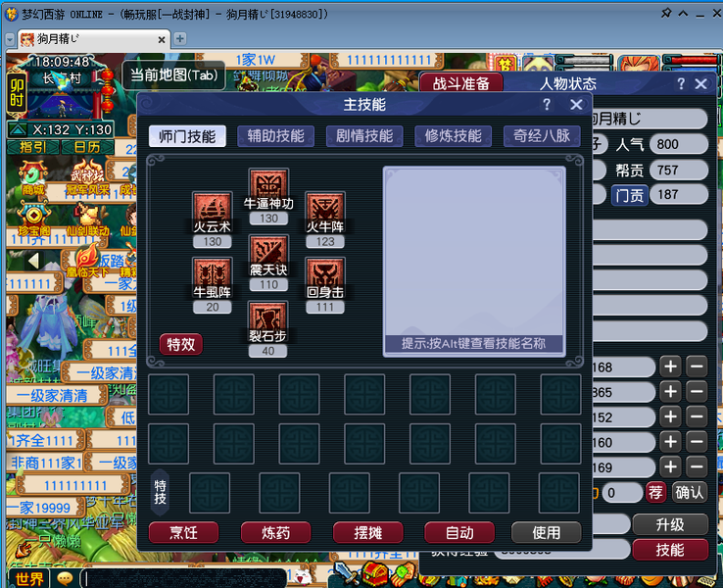Switch to 剧情技能 tab
The image size is (723, 588).
tap(364, 136)
